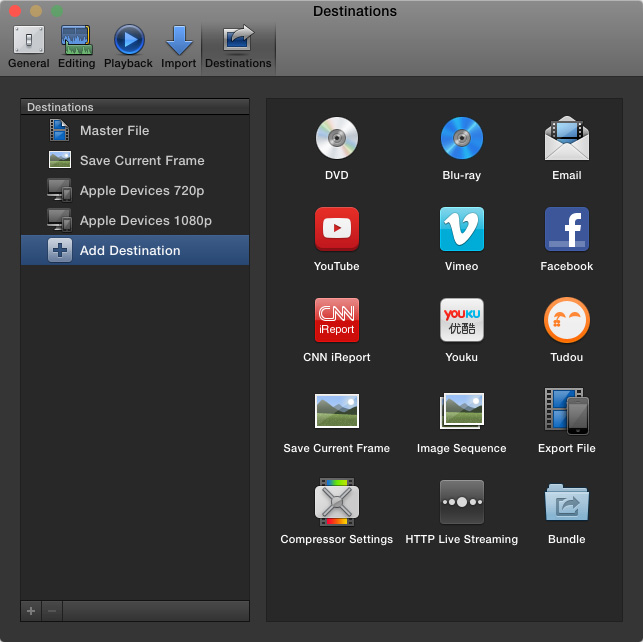The image size is (643, 642).
Task: Choose the Bundle folder icon
Action: [x=567, y=502]
